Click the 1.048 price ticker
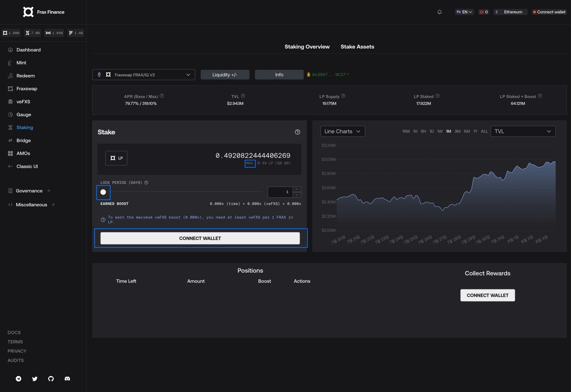Image resolution: width=571 pixels, height=392 pixels. tap(54, 33)
